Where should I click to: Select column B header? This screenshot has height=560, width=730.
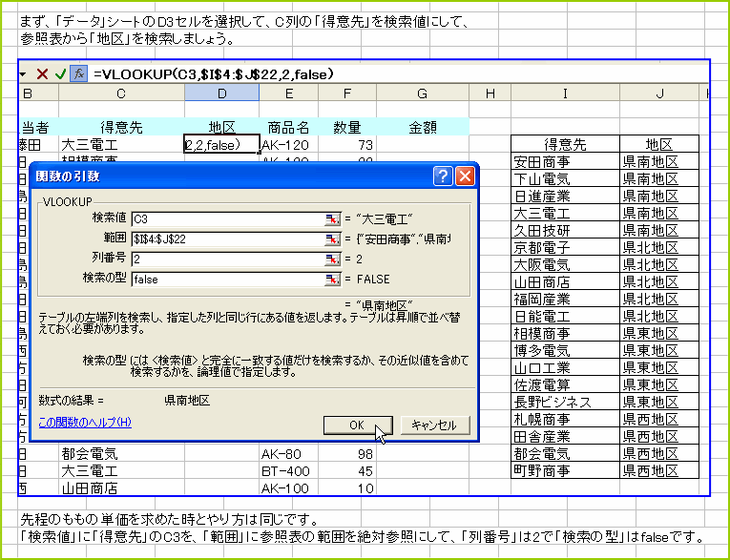click(x=38, y=93)
